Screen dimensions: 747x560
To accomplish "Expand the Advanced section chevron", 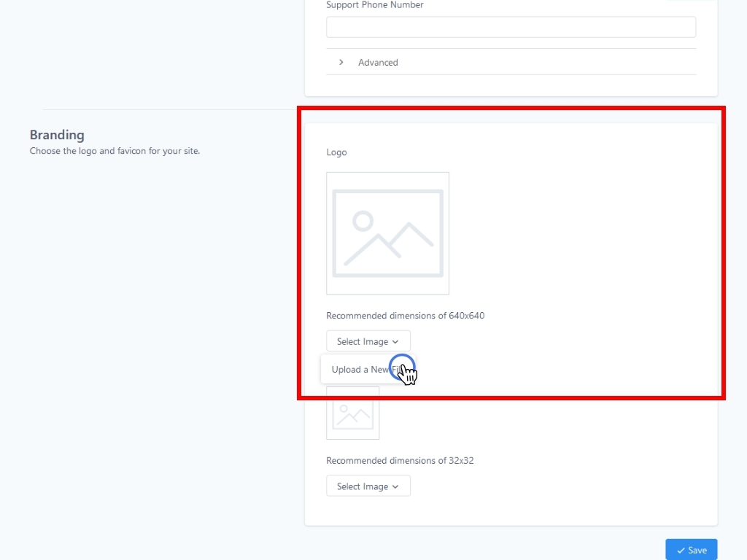I will tap(341, 63).
